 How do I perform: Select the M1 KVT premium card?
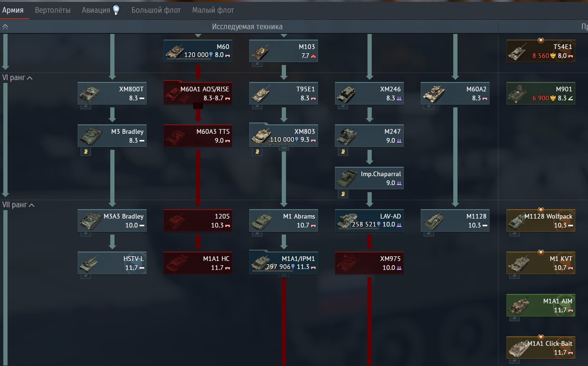point(541,262)
